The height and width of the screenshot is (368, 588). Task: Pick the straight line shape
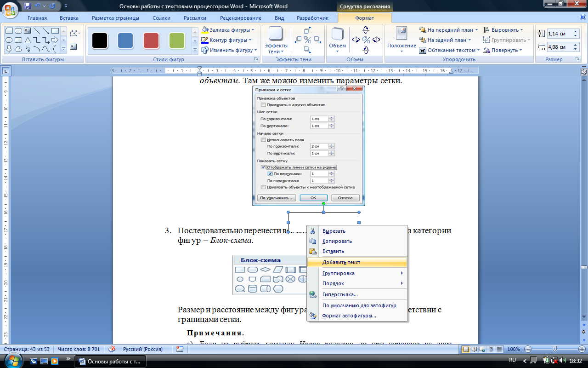[36, 31]
